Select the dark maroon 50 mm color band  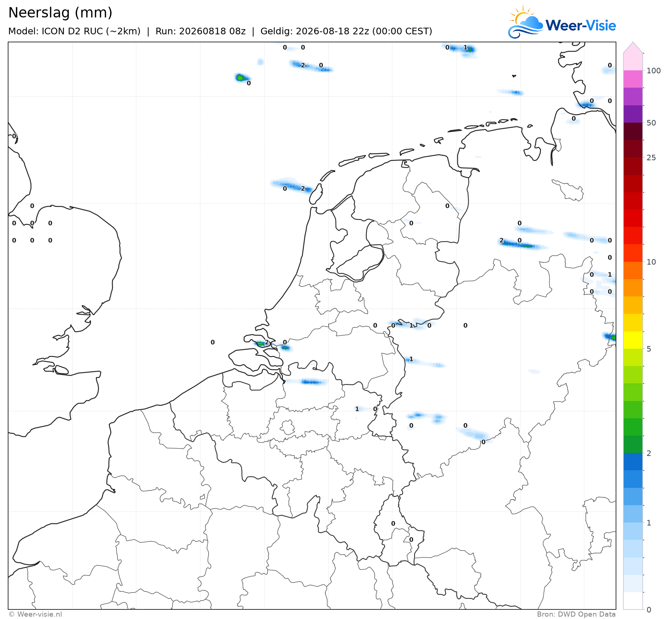(633, 131)
